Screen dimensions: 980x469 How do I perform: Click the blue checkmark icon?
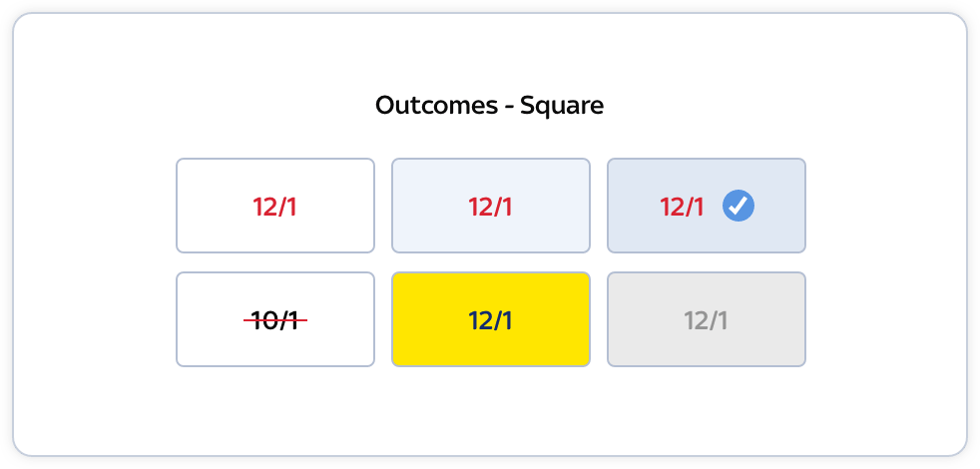[738, 207]
